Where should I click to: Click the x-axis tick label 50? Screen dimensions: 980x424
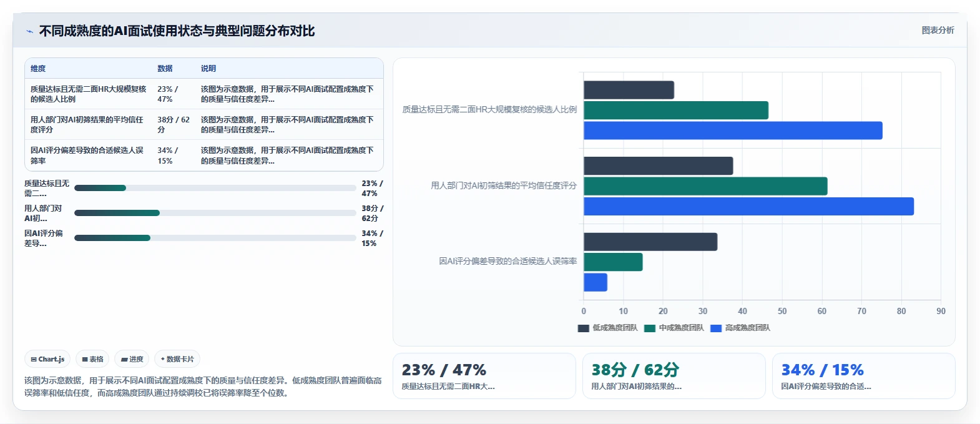coord(782,311)
